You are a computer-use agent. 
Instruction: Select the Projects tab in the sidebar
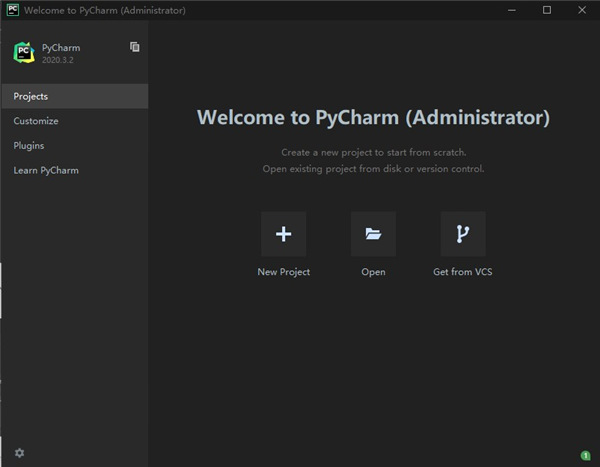click(x=31, y=97)
